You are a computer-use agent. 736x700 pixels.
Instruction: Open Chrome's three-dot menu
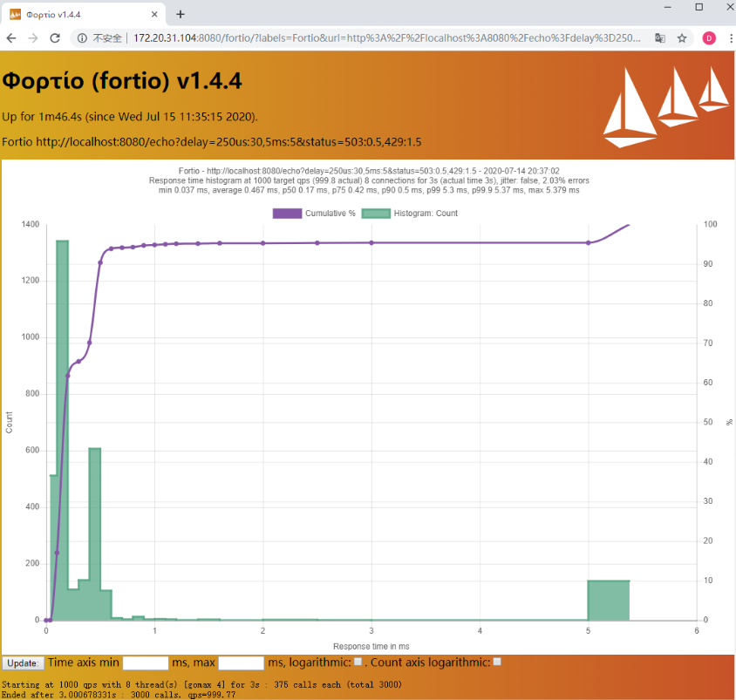tap(731, 38)
